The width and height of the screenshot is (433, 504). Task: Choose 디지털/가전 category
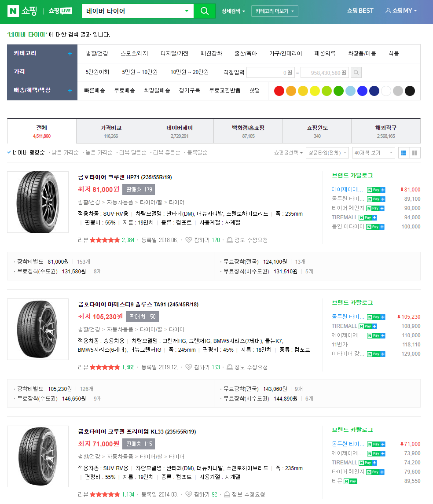pyautogui.click(x=174, y=53)
